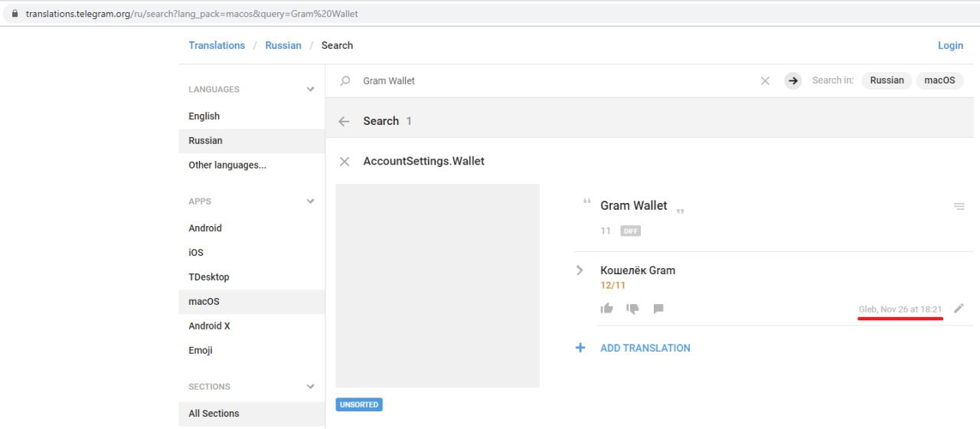Image resolution: width=980 pixels, height=429 pixels.
Task: Downvote the Кошелёк Gram translation
Action: pyautogui.click(x=632, y=308)
